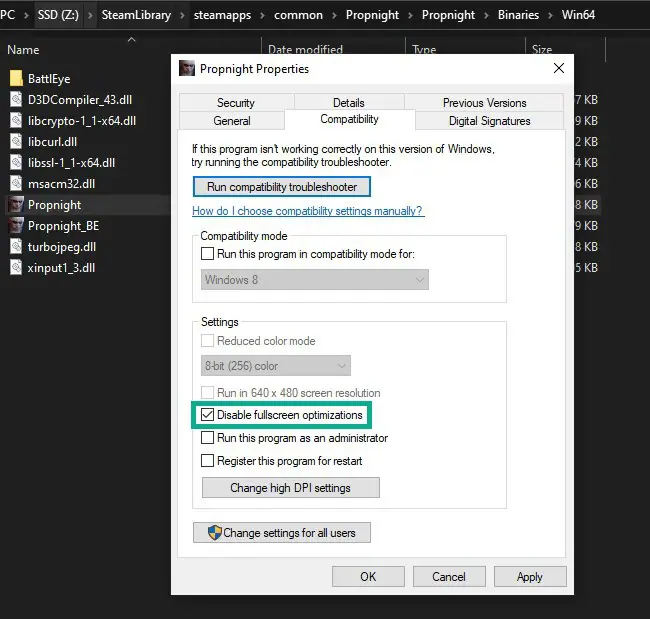Click the libcurl.dll file icon
Image resolution: width=650 pixels, height=619 pixels.
coord(16,141)
